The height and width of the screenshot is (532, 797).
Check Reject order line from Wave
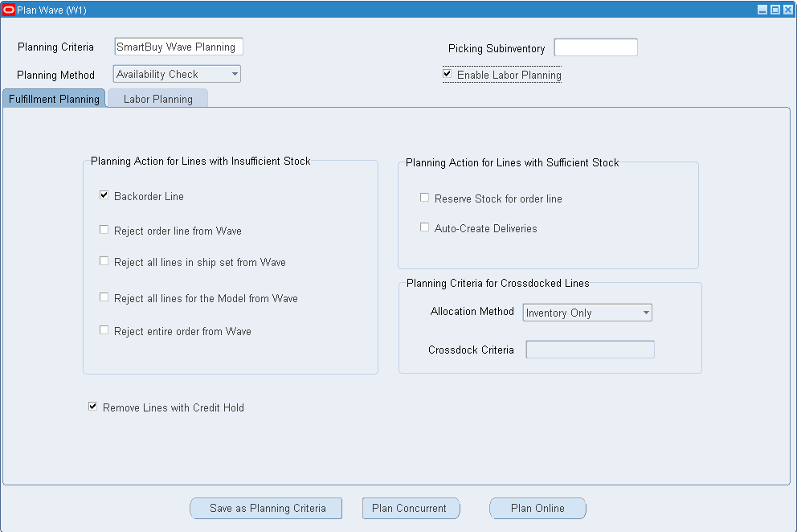click(x=104, y=230)
